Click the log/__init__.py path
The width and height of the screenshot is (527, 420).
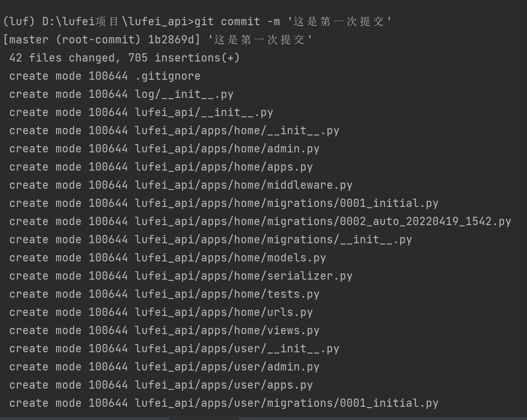pos(184,95)
